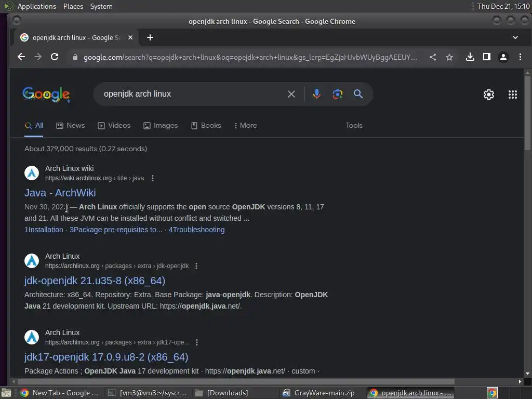
Task: Search by image with Lens icon
Action: pyautogui.click(x=337, y=94)
